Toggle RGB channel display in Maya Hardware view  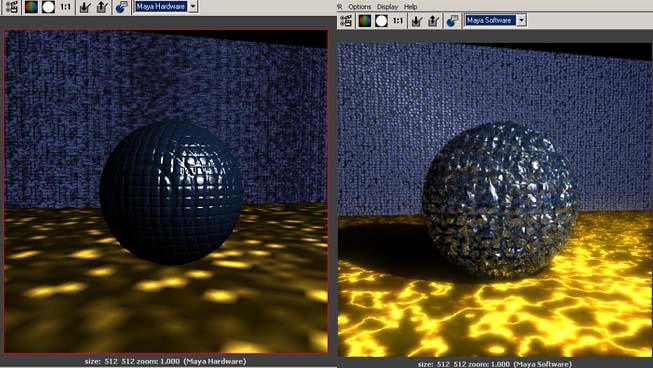(31, 7)
